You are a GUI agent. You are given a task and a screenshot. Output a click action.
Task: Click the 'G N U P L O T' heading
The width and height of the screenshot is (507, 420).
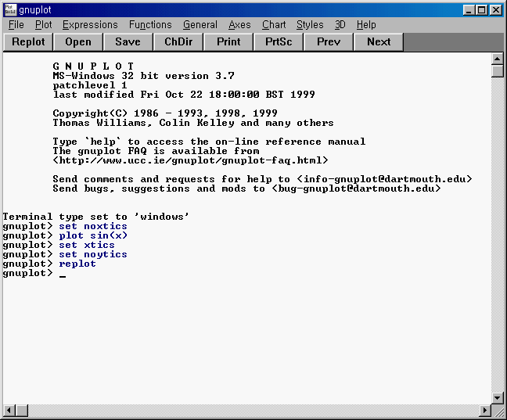[93, 66]
